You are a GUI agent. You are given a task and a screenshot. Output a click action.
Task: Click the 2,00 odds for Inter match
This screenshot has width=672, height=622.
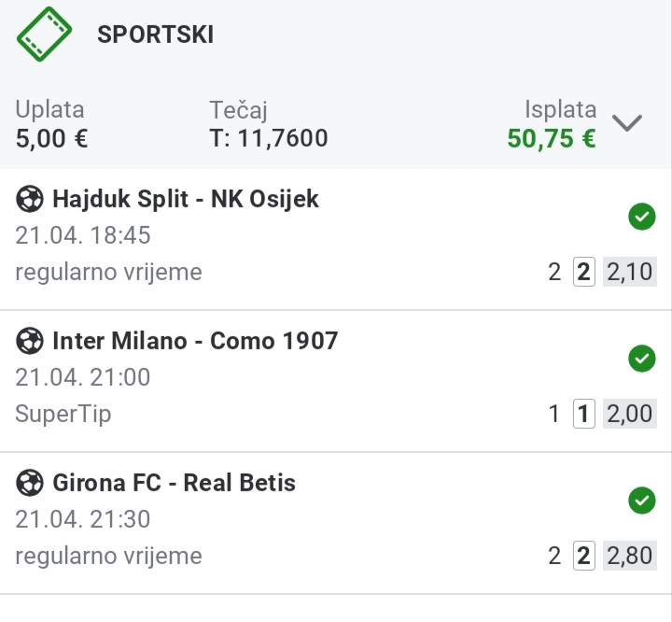click(x=629, y=414)
